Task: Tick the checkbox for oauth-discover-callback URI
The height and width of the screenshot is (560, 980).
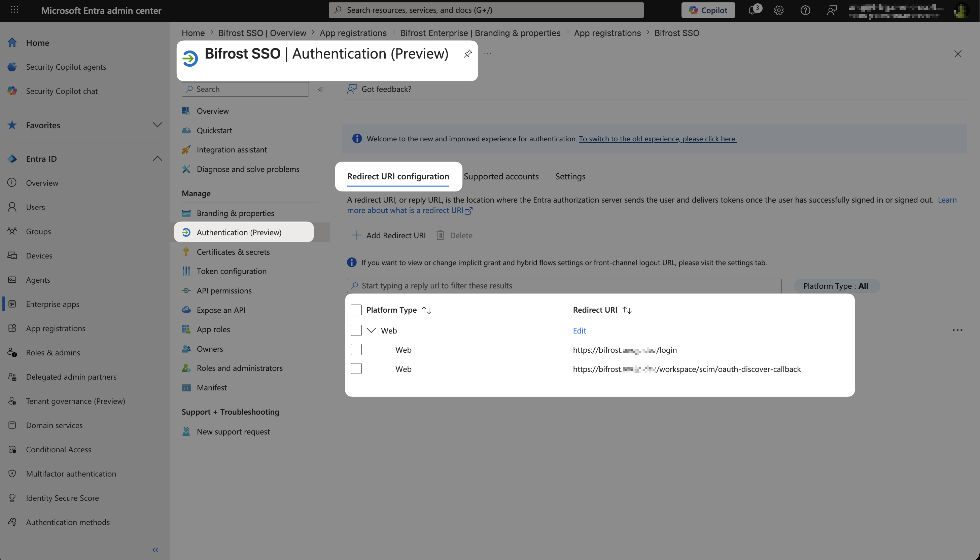Action: click(356, 369)
